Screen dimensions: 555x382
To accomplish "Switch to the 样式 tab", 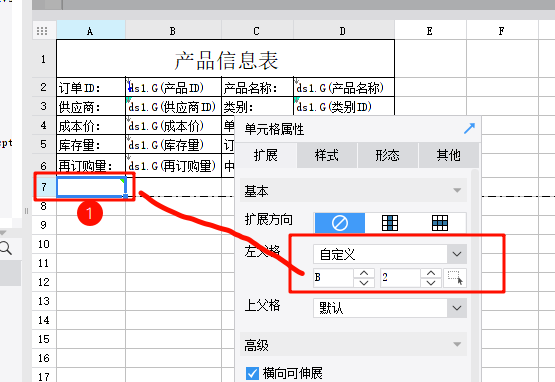I will (327, 155).
